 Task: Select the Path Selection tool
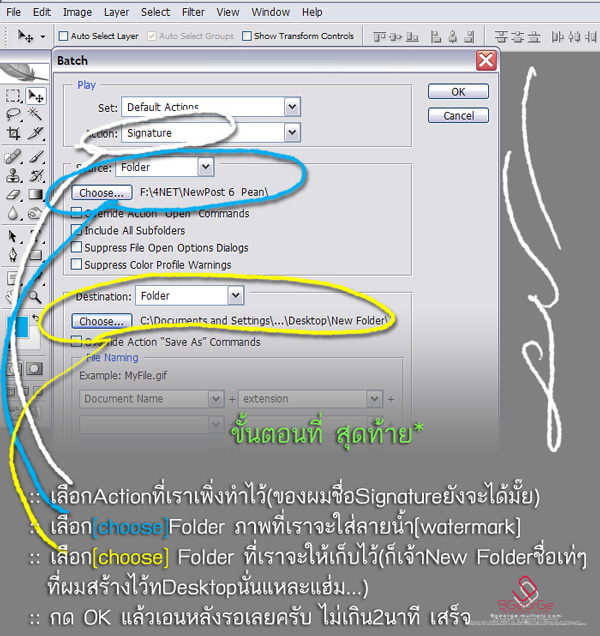pos(13,236)
